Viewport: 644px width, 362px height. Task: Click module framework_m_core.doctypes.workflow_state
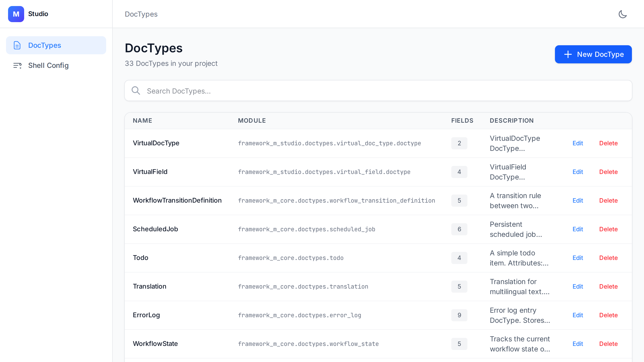pyautogui.click(x=308, y=344)
